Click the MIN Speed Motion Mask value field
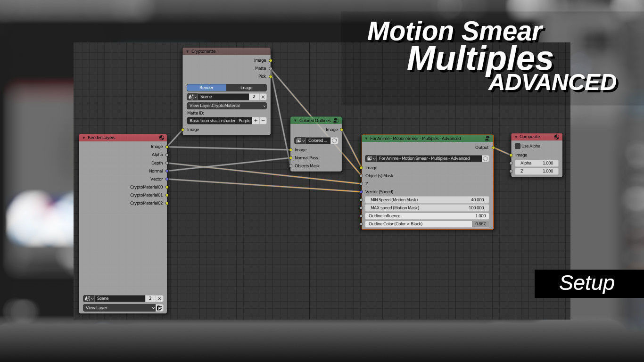Image resolution: width=644 pixels, height=362 pixels. click(427, 199)
